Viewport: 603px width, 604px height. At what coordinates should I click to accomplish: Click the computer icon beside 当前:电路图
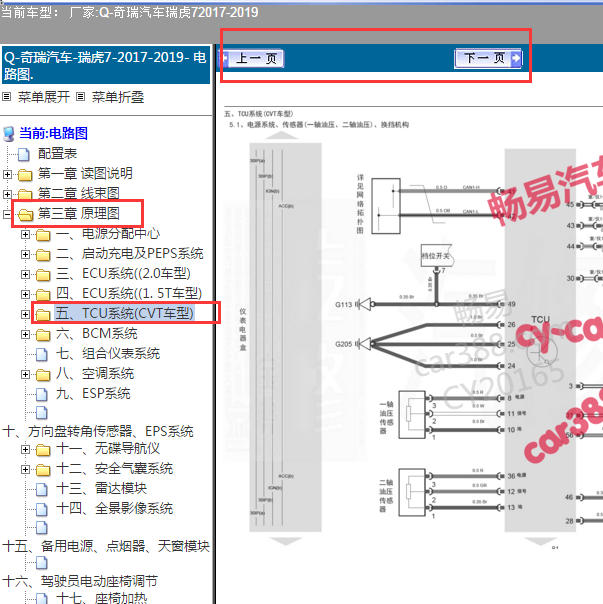tap(8, 134)
